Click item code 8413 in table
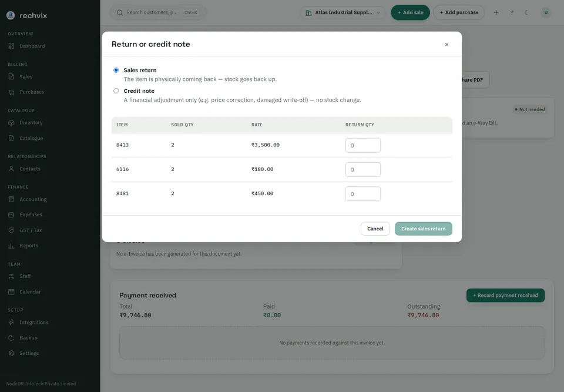564x392 pixels. 122,145
